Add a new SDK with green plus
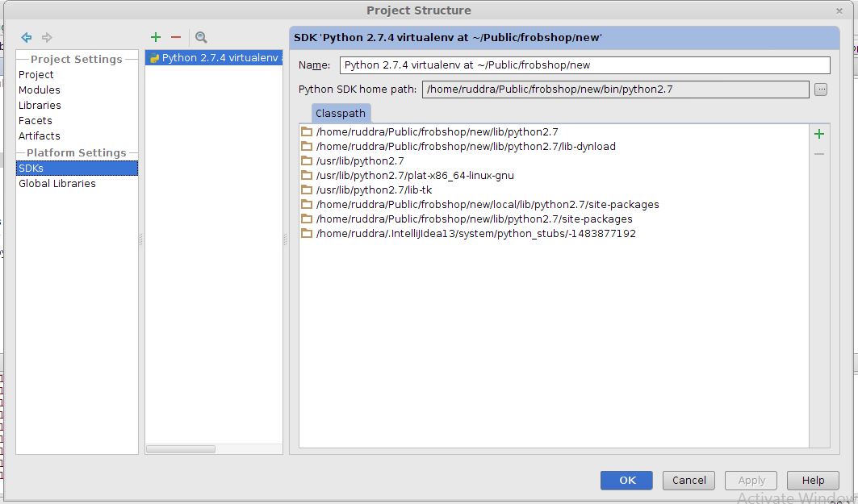The width and height of the screenshot is (858, 504). (x=156, y=36)
